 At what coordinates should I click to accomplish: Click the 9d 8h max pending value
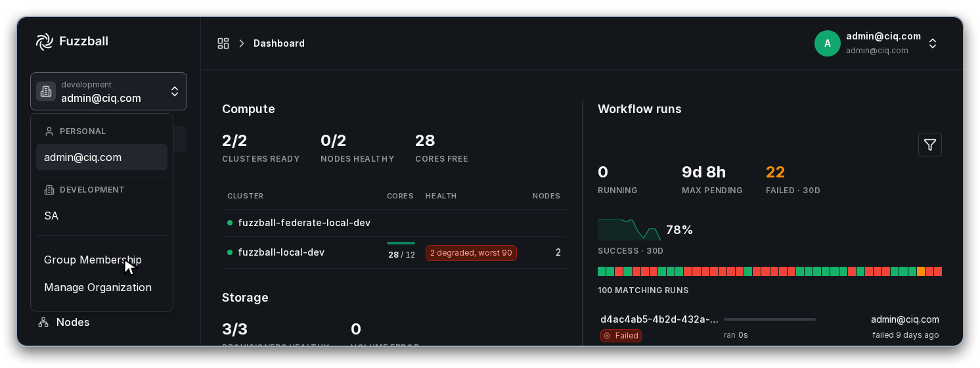click(704, 172)
